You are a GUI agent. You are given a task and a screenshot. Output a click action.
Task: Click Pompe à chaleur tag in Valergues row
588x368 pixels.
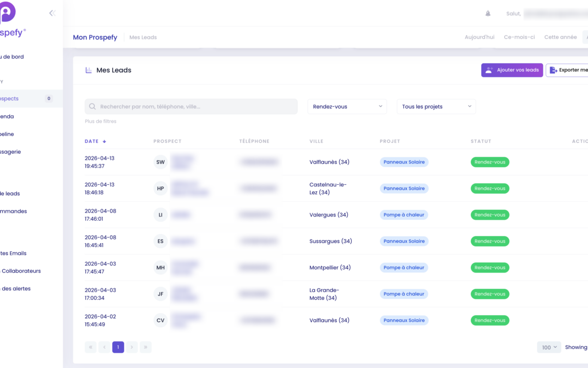pos(404,215)
